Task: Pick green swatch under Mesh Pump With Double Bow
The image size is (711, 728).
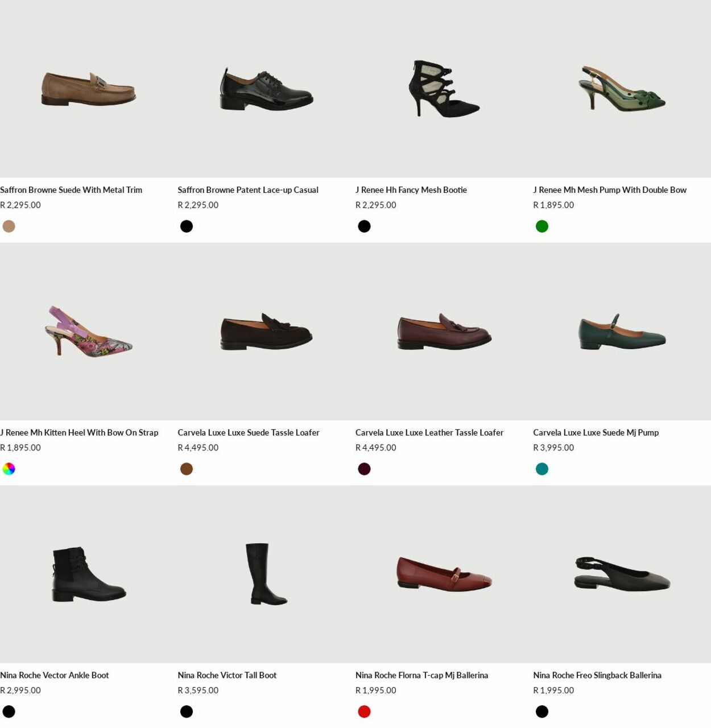Action: pos(542,226)
